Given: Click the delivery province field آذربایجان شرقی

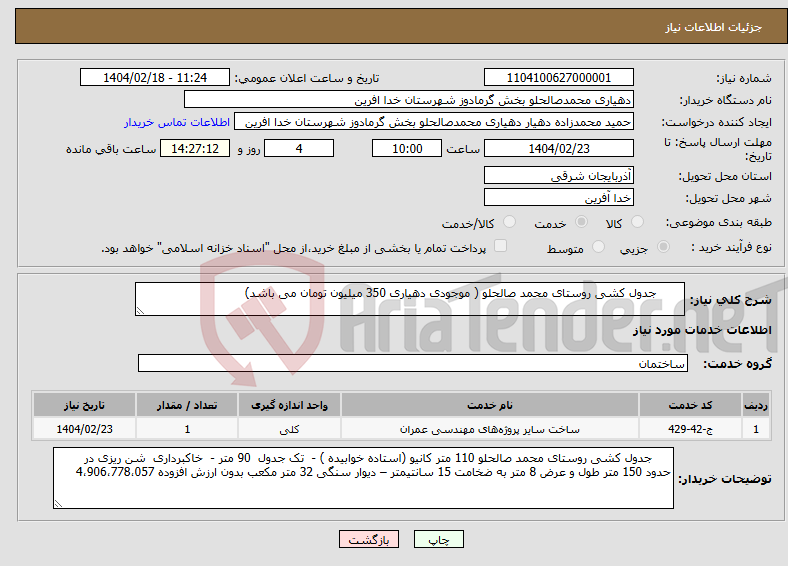Looking at the screenshot, I should [558, 175].
